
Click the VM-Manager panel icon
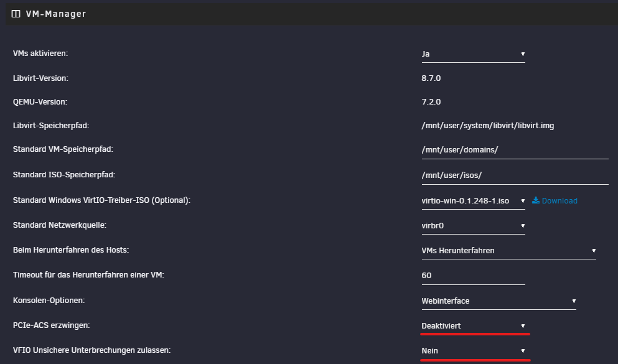point(16,14)
